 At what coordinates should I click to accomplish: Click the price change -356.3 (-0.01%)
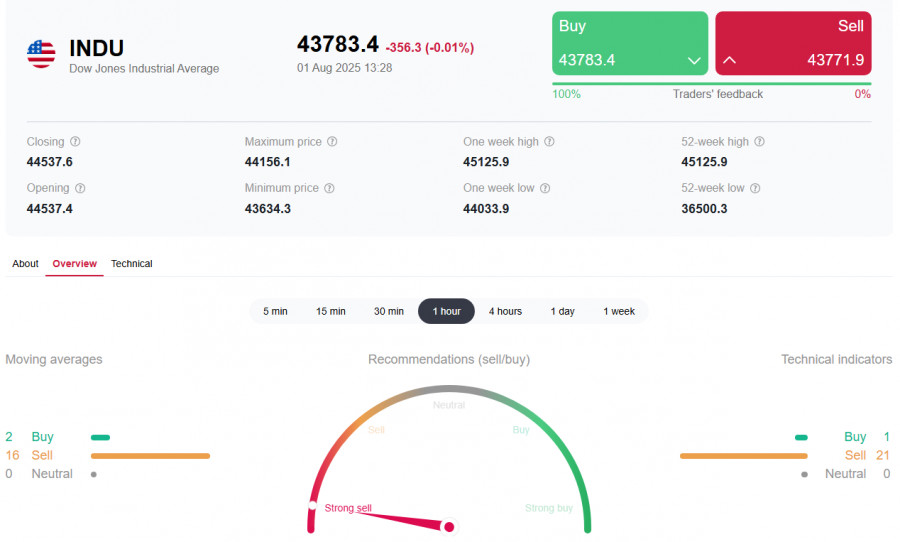430,48
